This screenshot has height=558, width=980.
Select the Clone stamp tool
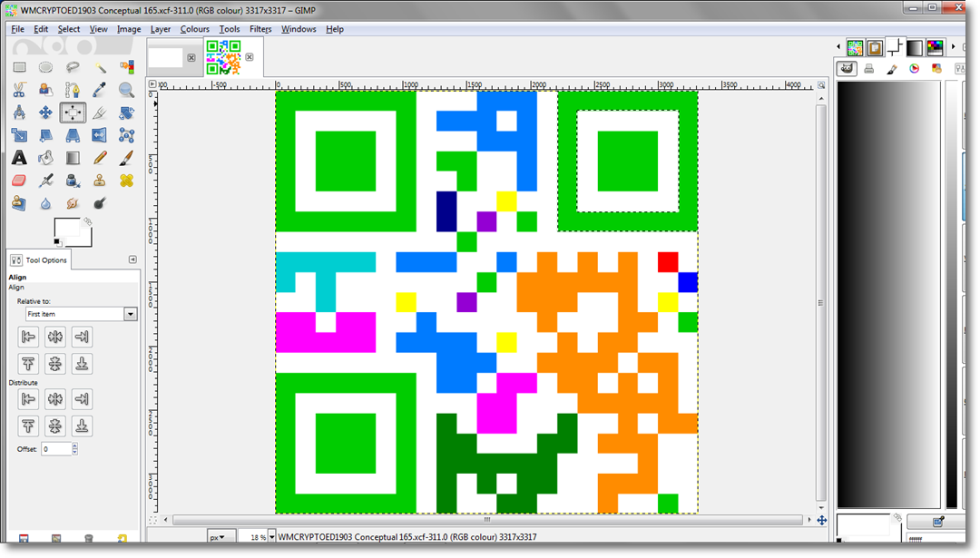pyautogui.click(x=100, y=181)
